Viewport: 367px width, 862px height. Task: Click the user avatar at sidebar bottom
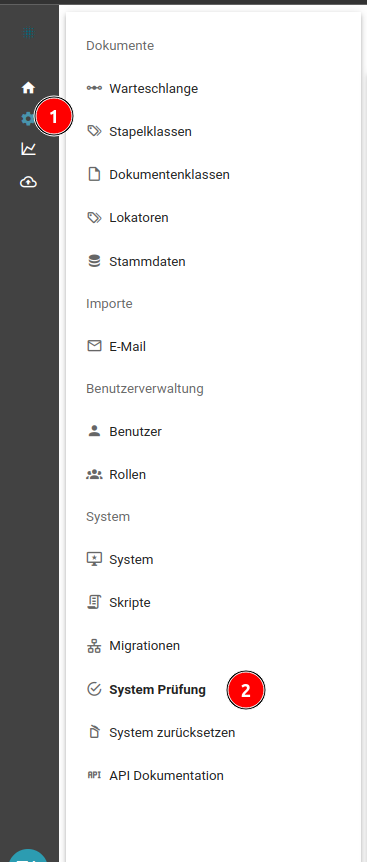(28, 855)
